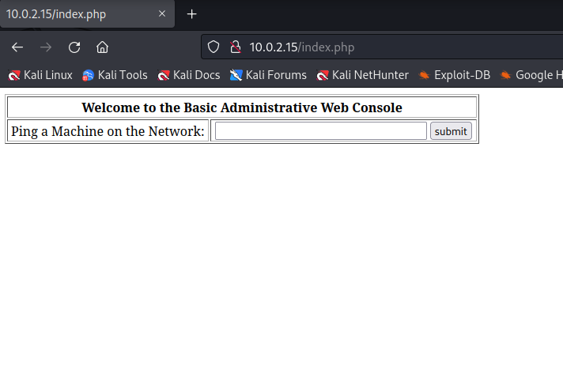Open the Kali NetHunter bookmark
This screenshot has width=563, height=392.
click(363, 75)
